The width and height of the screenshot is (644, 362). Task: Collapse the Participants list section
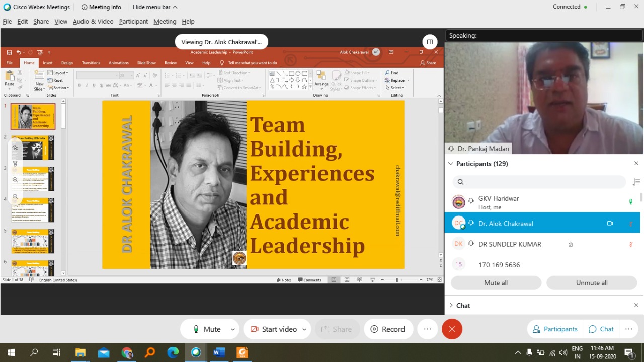(x=450, y=164)
